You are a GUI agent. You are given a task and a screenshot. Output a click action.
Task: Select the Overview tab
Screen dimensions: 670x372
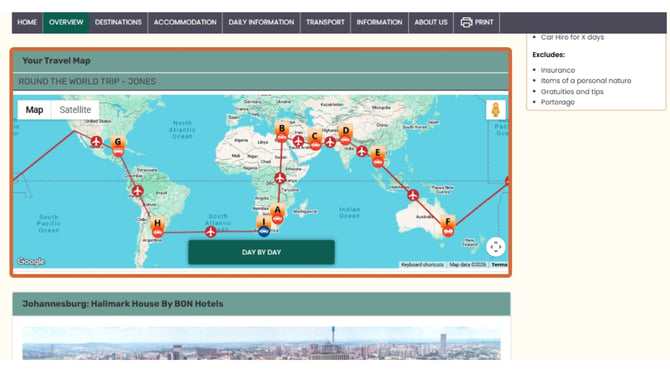pos(66,22)
